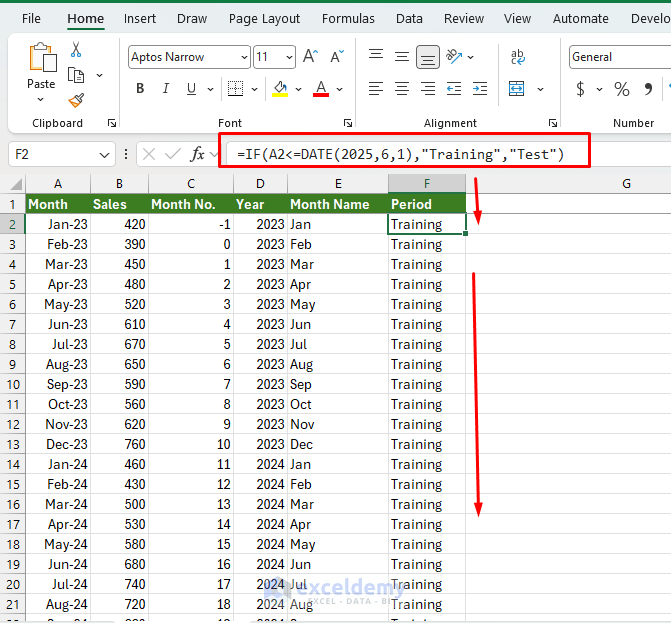This screenshot has height=623, width=671.
Task: Select the Format Painter brush
Action: [76, 101]
